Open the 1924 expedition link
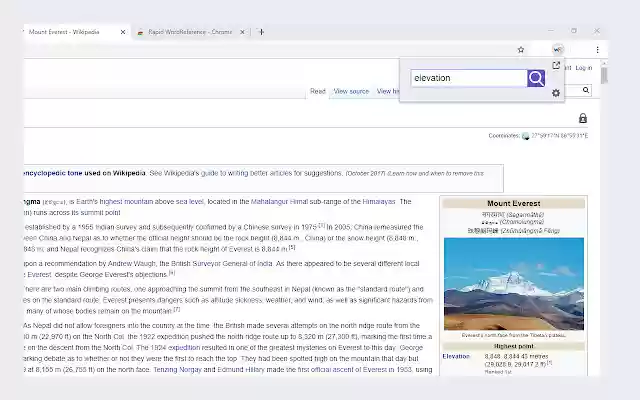This screenshot has width=640, height=400. 184,348
